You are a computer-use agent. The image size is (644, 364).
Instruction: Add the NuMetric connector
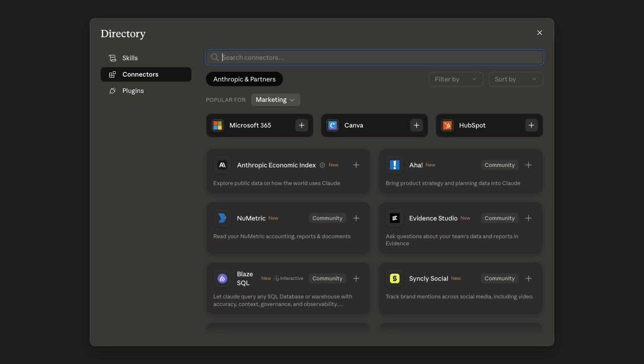(356, 218)
